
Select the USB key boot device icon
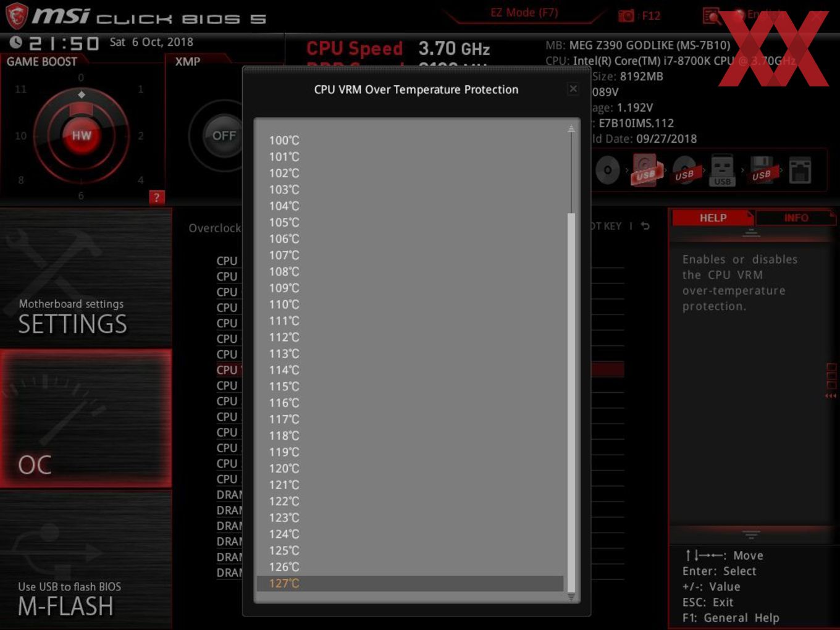tap(723, 170)
